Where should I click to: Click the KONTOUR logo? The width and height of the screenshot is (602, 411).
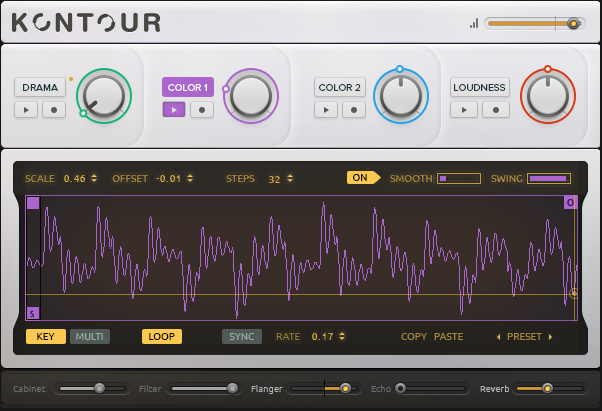[x=86, y=23]
